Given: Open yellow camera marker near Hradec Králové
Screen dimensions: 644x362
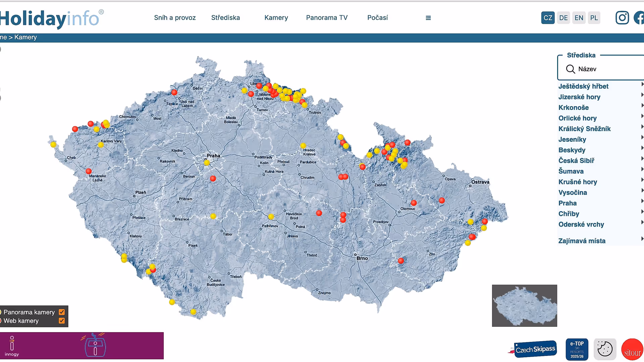Looking at the screenshot, I should (x=303, y=145).
